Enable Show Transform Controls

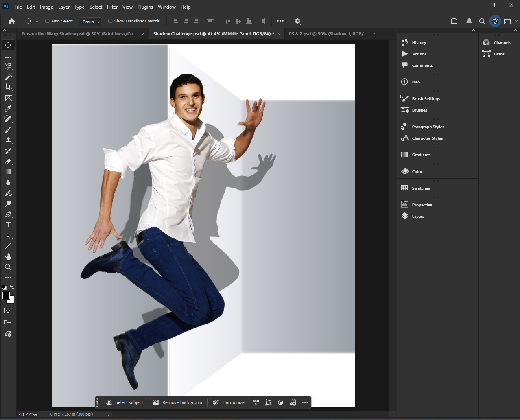[110, 21]
